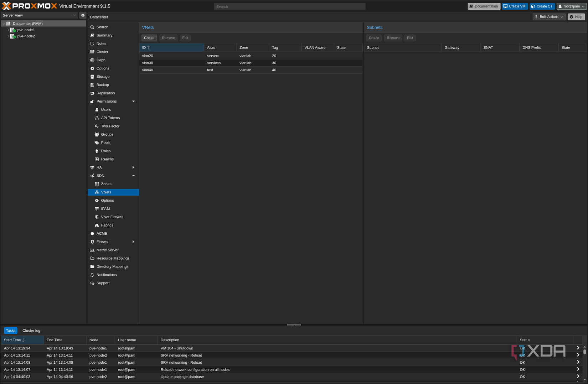Open the Bulk Actions dropdown
This screenshot has height=384, width=588.
click(x=549, y=17)
